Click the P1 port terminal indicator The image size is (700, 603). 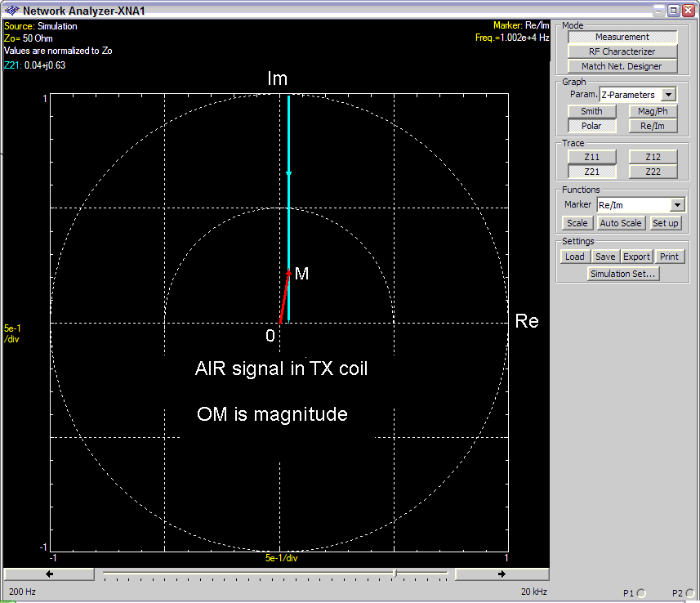pos(641,592)
